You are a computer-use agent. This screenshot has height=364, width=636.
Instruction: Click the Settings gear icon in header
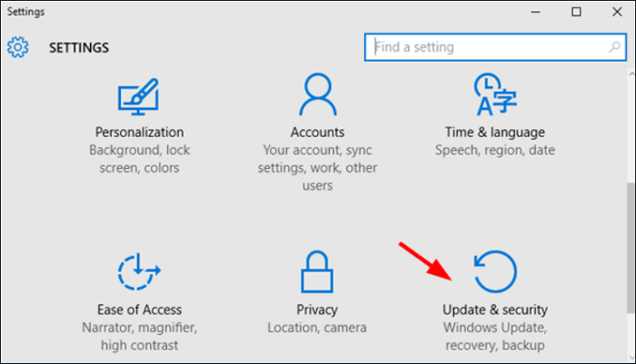(19, 47)
